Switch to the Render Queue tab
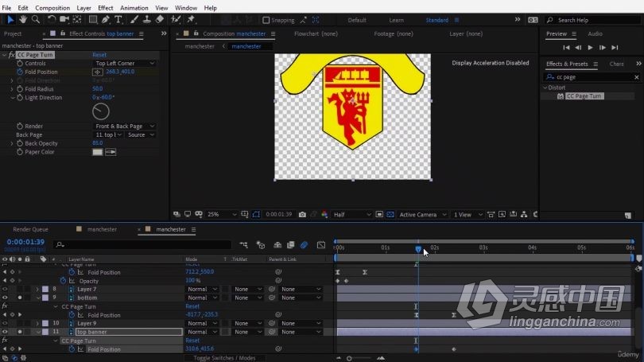Screen dimensions: 644x362 point(30,229)
